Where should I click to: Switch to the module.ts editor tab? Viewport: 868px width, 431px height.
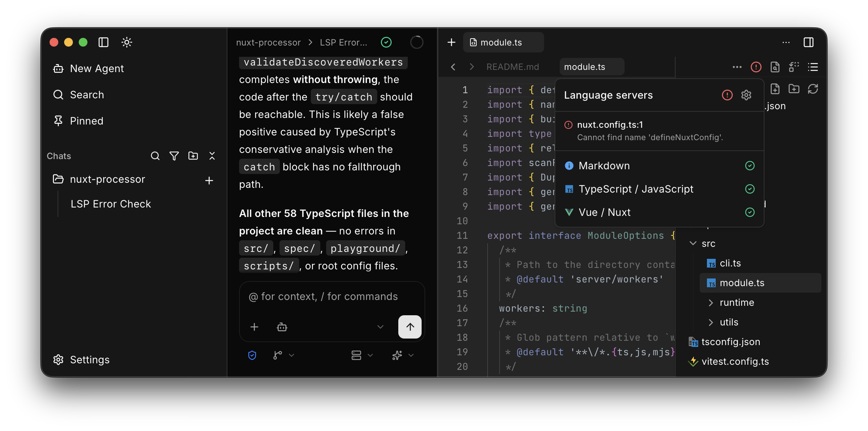coord(592,67)
